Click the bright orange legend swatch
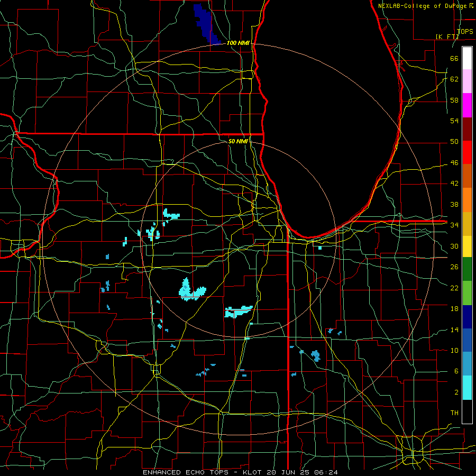 (467, 200)
